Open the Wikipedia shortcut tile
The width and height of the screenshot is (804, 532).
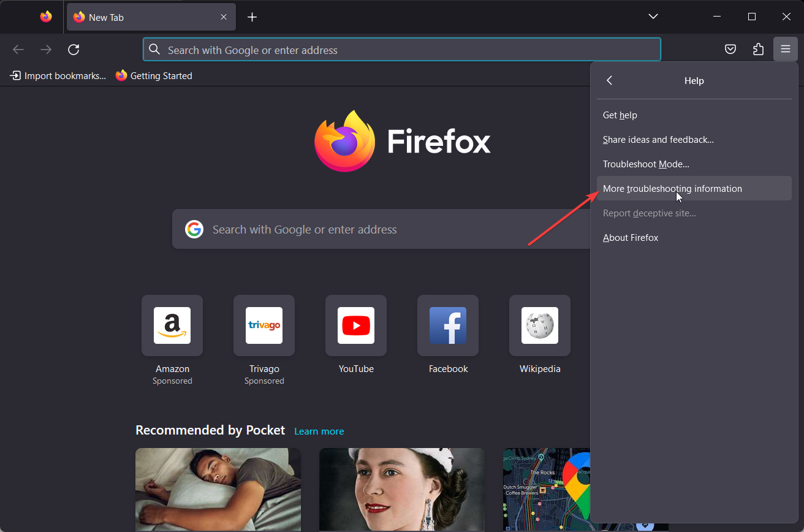point(539,325)
